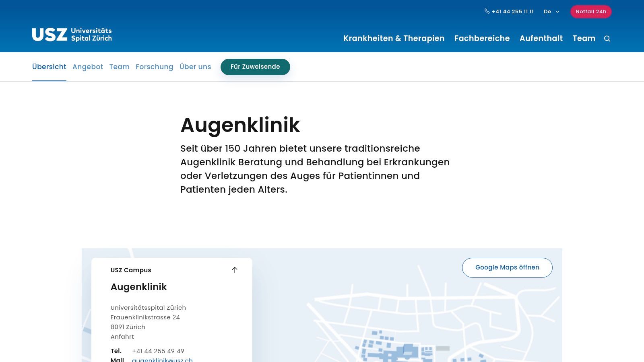This screenshot has width=644, height=362.
Task: Switch to the Team tab in the sub-navigation
Action: [119, 67]
